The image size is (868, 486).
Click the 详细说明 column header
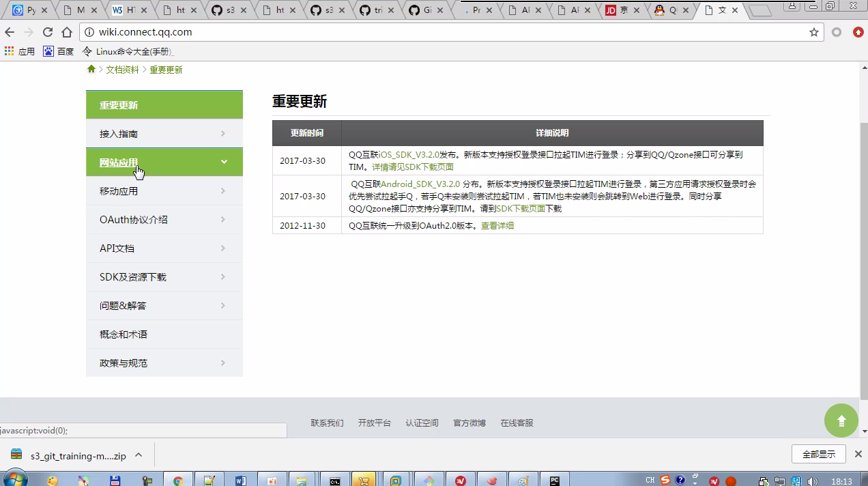click(552, 133)
